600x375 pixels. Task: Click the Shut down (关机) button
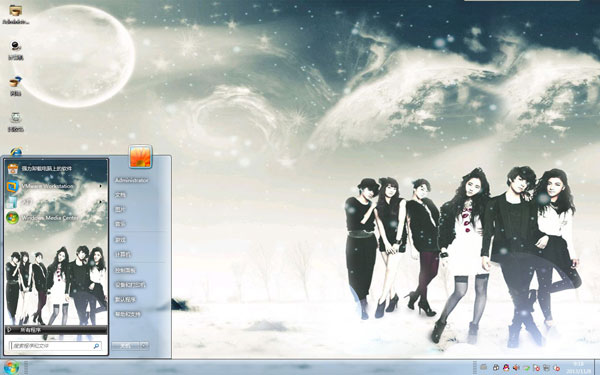[126, 346]
